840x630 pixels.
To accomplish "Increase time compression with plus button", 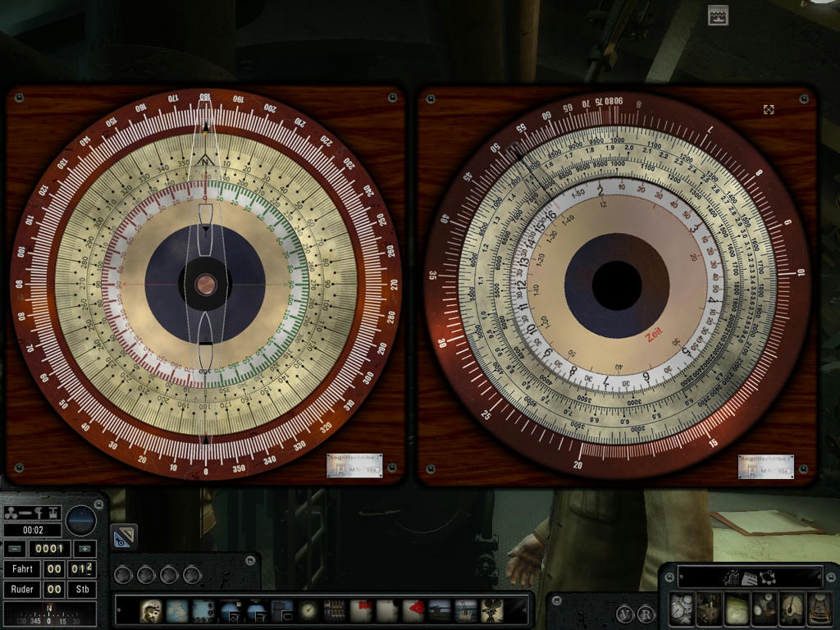I will click(x=84, y=549).
